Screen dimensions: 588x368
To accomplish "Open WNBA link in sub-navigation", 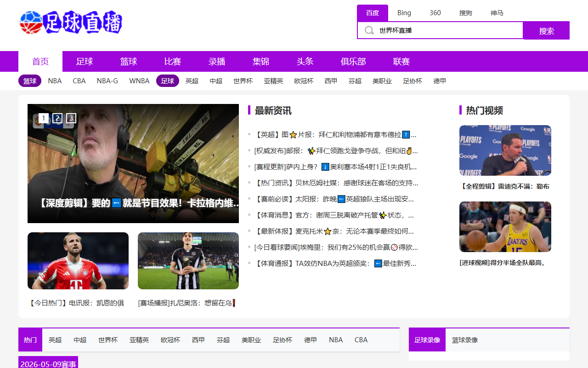I will point(139,81).
